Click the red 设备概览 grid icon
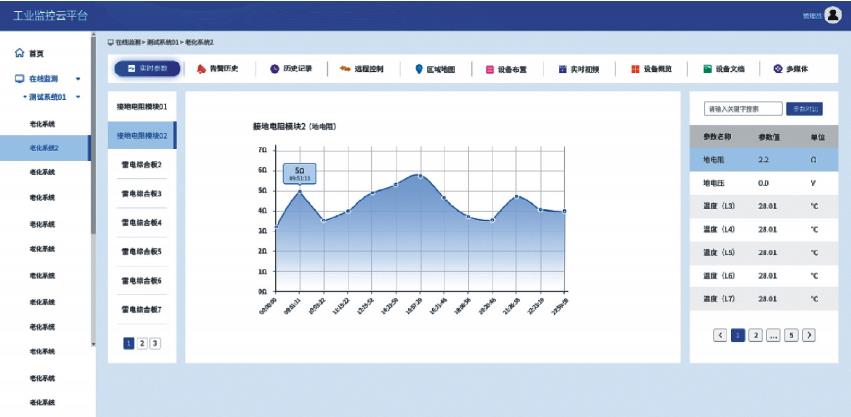 tap(635, 69)
